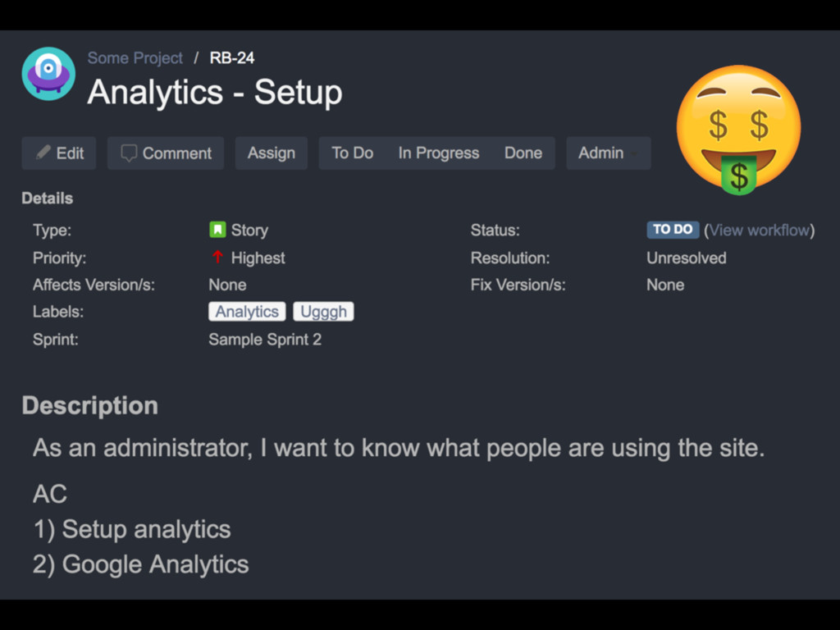Select the Analytics label tag

[247, 312]
